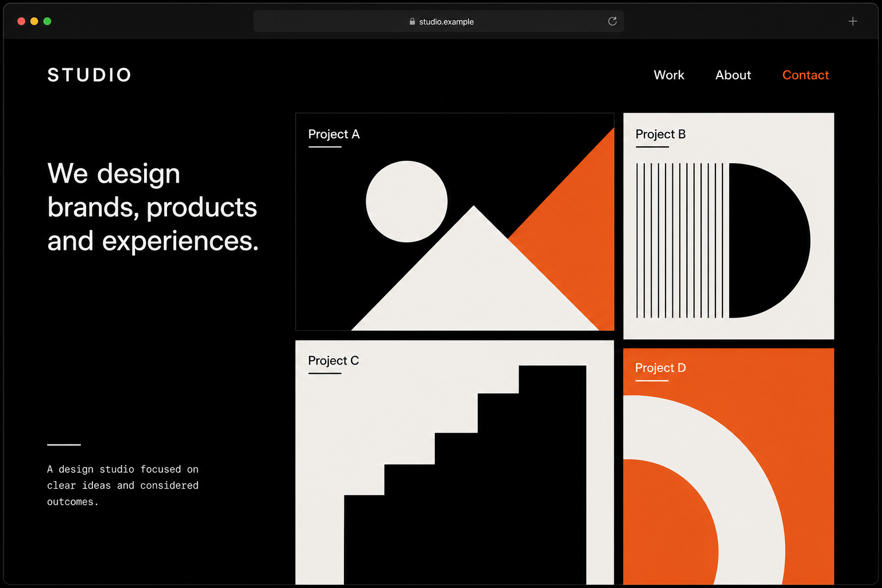Click the headline 'We design brands, products'
The width and height of the screenshot is (882, 588).
(x=152, y=191)
